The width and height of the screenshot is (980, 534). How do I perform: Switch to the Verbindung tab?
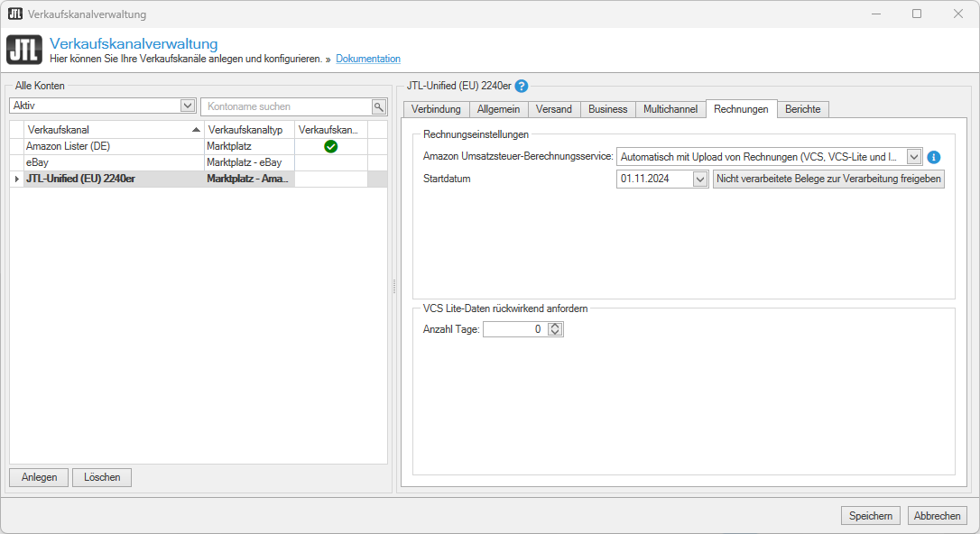[436, 109]
